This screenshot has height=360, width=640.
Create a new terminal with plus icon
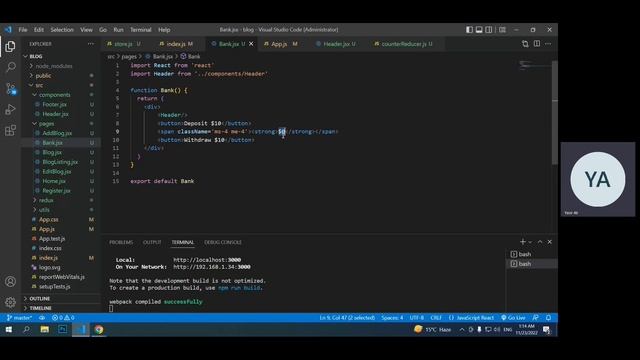522,242
